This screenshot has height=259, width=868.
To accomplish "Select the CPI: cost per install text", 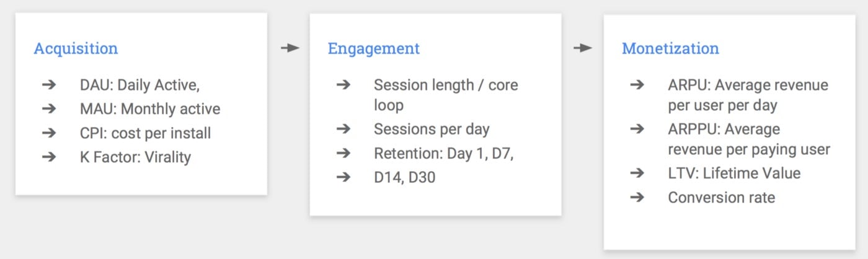I will (145, 133).
